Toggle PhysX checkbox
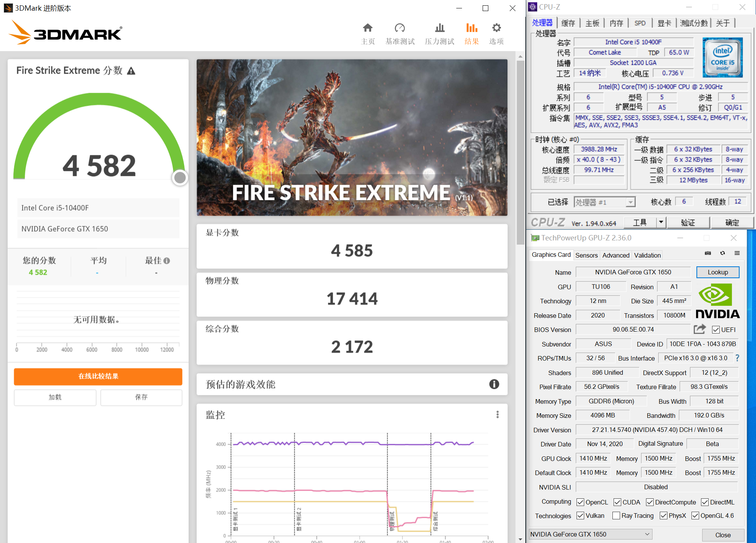This screenshot has width=756, height=543. [x=664, y=516]
